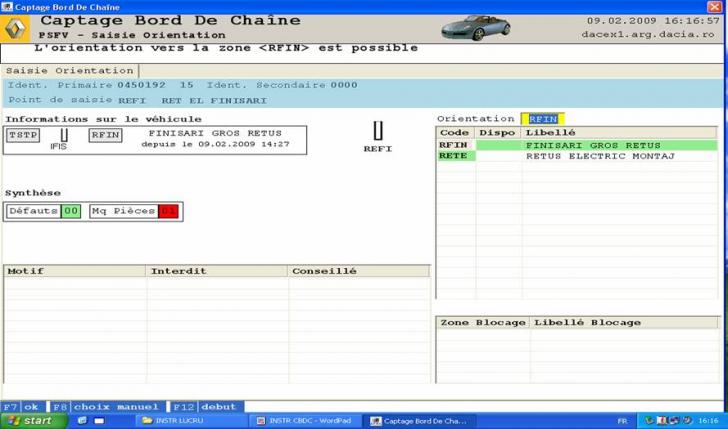Click the TSTP zone box
Screen dimensions: 728x429
click(x=23, y=135)
